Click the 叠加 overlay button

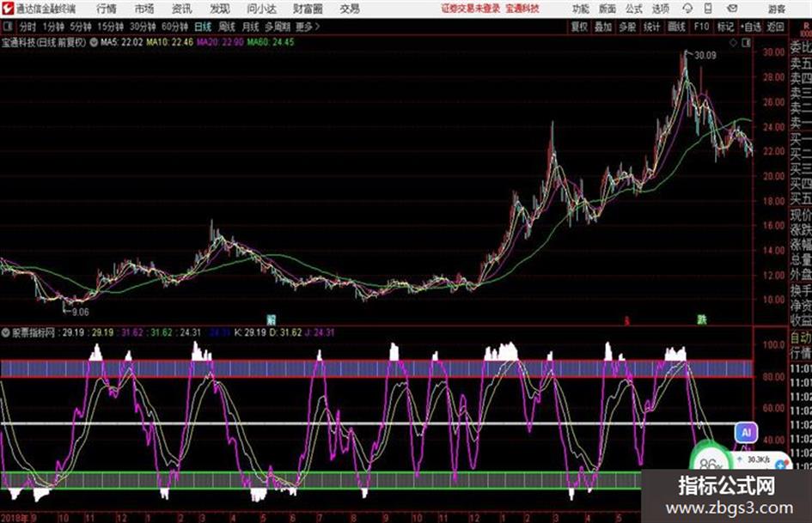(x=603, y=27)
